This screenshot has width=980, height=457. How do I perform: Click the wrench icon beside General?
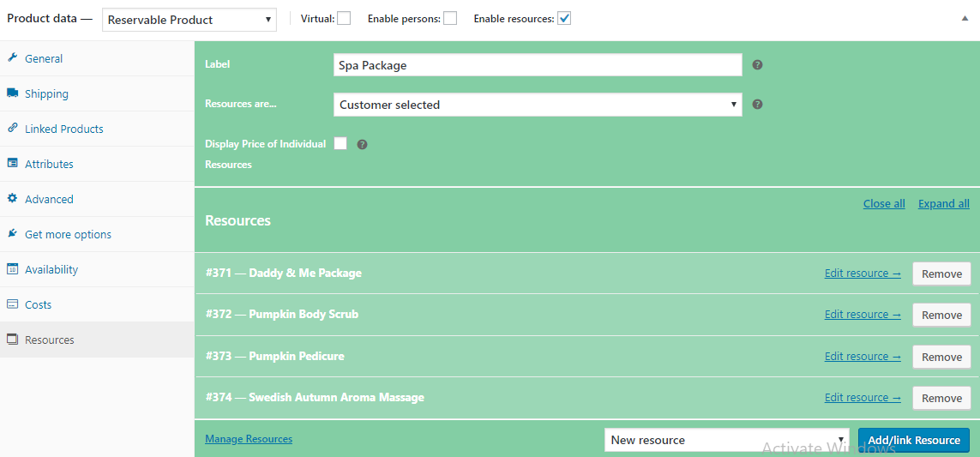12,58
